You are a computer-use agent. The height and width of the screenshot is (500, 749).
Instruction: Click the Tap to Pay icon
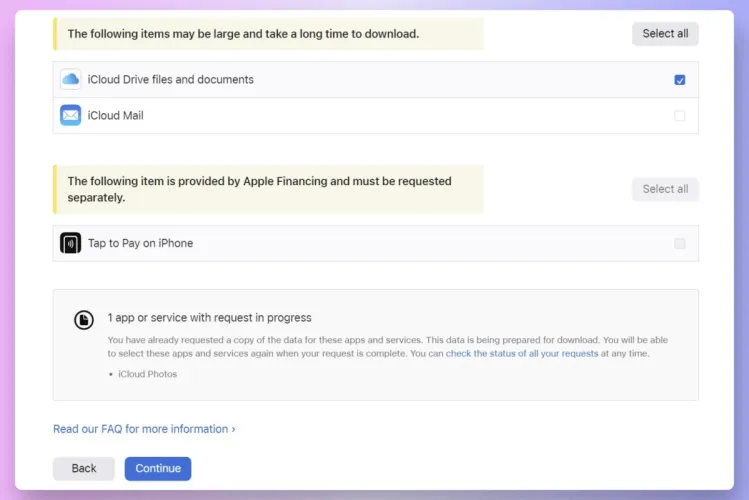(x=70, y=243)
